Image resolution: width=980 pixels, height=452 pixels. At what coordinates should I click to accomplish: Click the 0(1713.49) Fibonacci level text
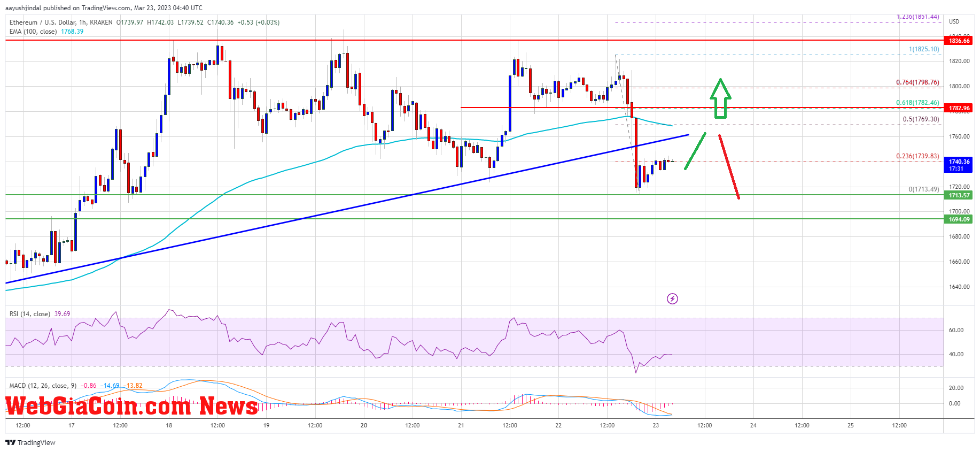(x=924, y=189)
